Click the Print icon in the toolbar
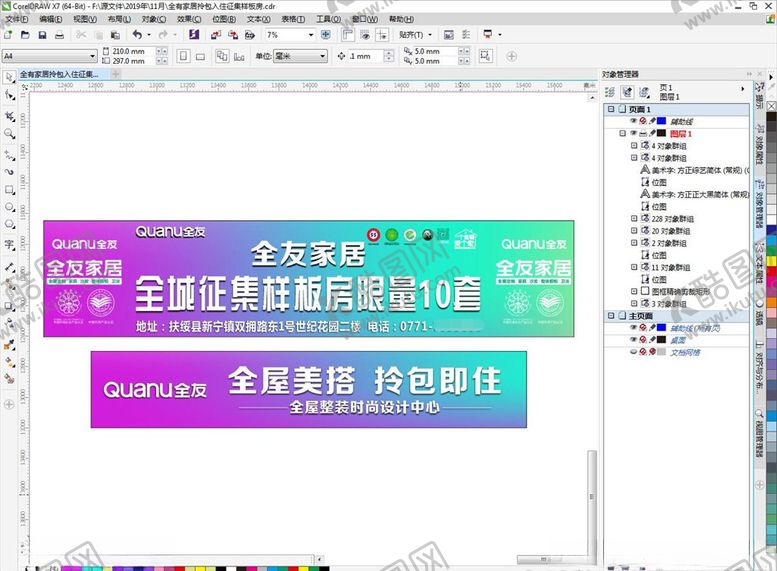 point(59,35)
